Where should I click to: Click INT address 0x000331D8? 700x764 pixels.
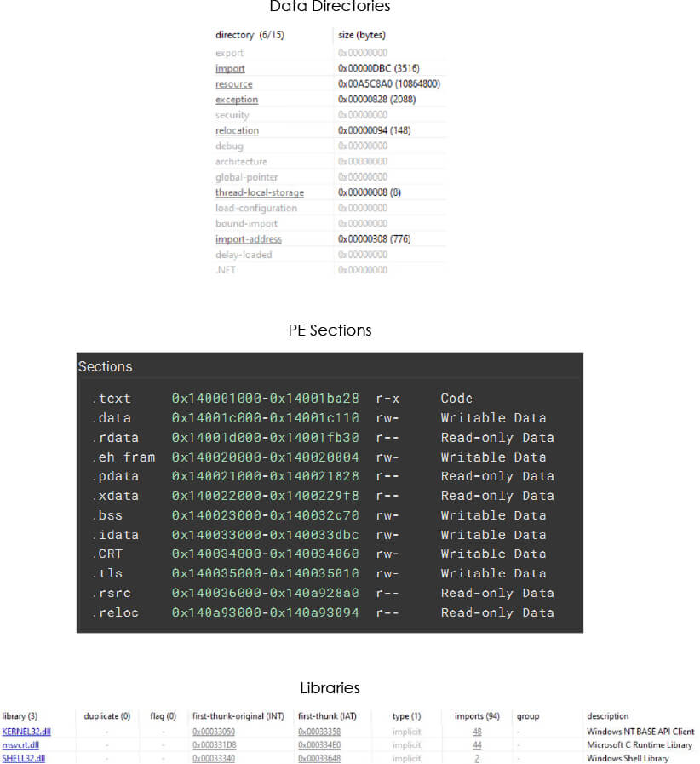pos(215,745)
